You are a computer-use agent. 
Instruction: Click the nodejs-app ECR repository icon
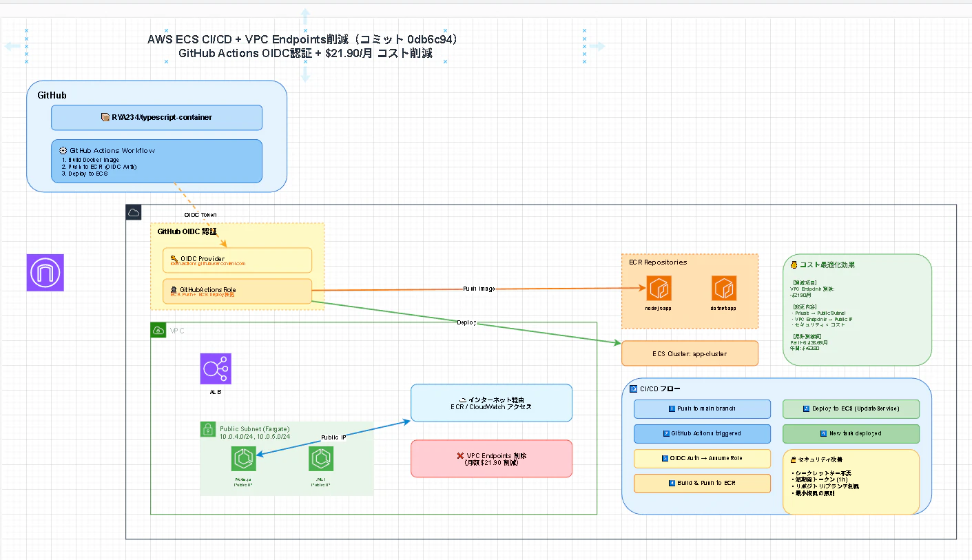coord(659,288)
